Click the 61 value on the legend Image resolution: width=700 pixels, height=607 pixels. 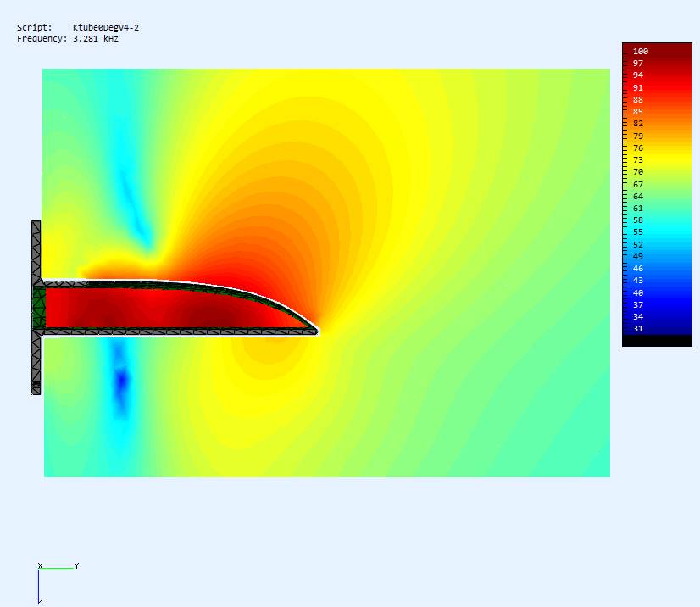tap(638, 209)
